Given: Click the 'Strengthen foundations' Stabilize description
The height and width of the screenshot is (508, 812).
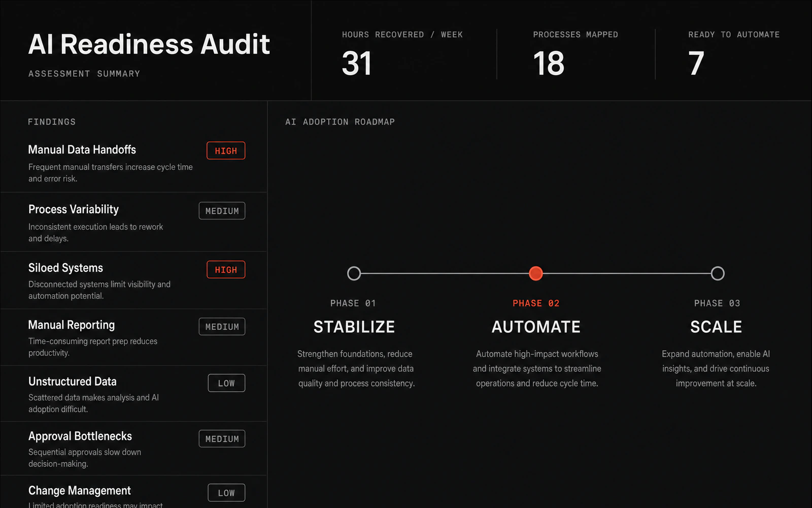Looking at the screenshot, I should 356,369.
